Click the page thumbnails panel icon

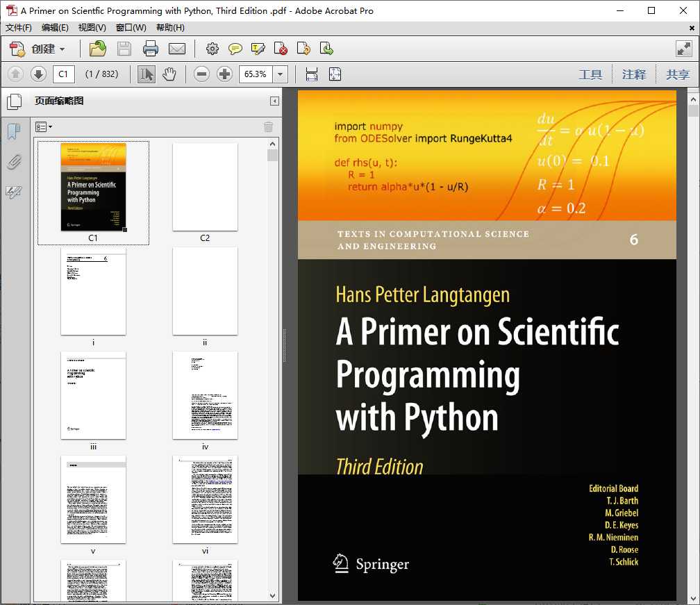pos(15,101)
